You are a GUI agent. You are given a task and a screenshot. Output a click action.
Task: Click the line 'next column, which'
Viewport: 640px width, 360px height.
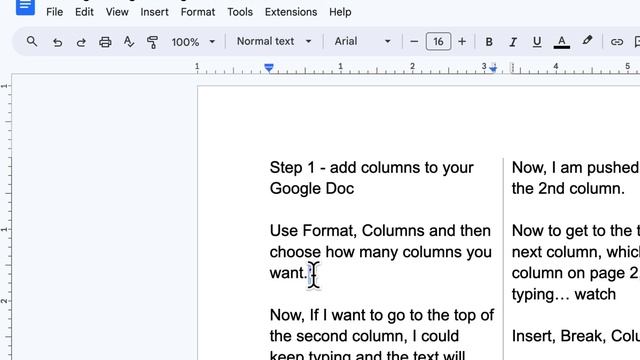tap(576, 252)
